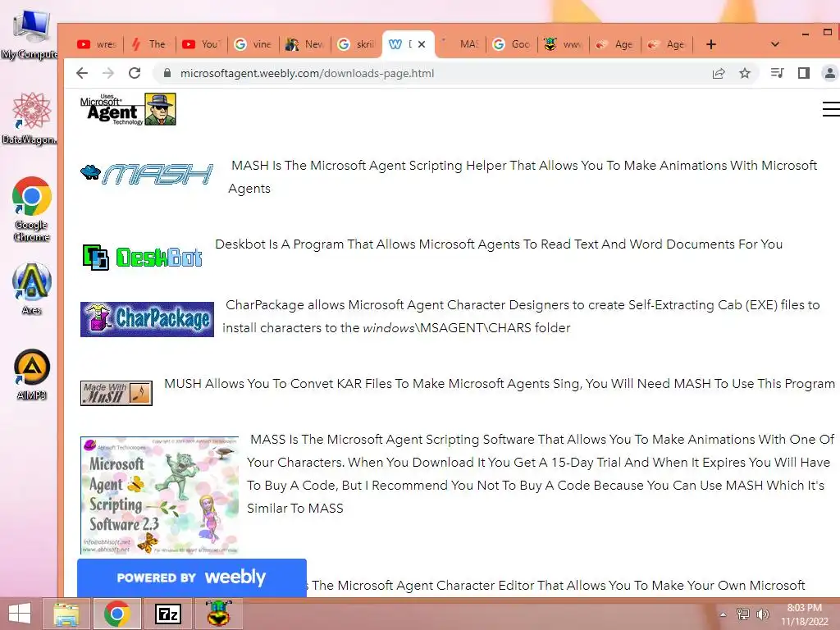Switch to the 'You' YouTube tab
The width and height of the screenshot is (840, 630).
(x=202, y=44)
